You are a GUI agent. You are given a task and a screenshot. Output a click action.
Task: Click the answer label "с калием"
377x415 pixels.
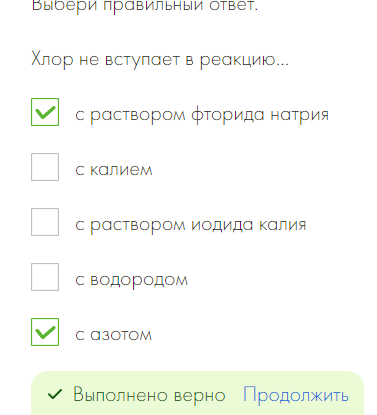coord(114,169)
